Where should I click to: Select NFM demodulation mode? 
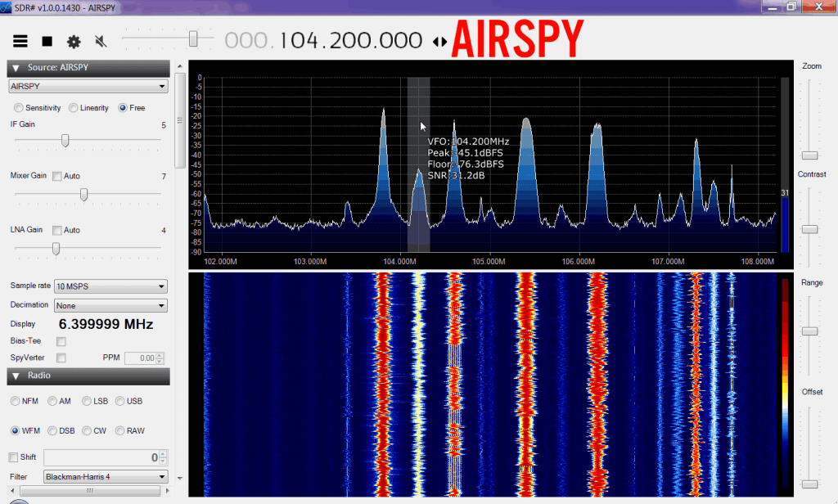click(16, 401)
